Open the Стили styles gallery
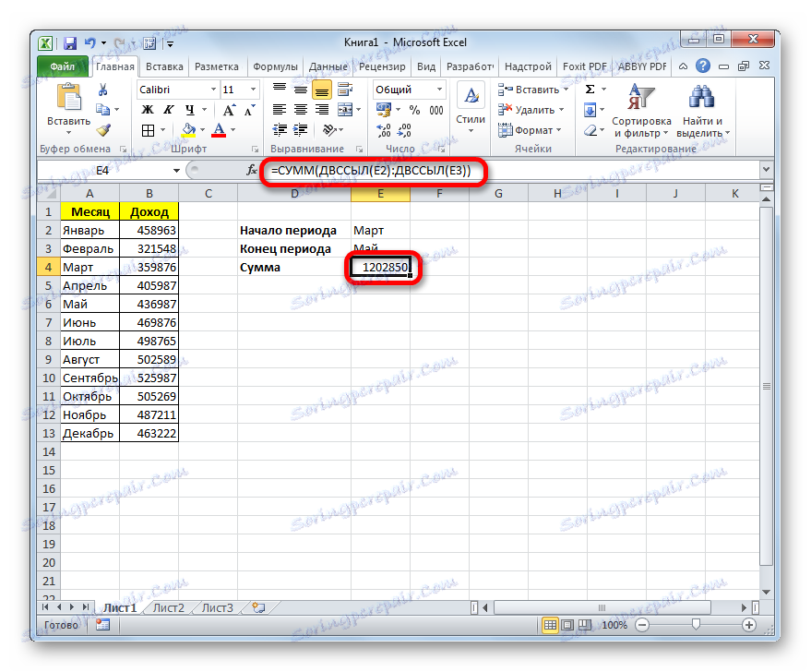811x672 pixels. coord(471,109)
